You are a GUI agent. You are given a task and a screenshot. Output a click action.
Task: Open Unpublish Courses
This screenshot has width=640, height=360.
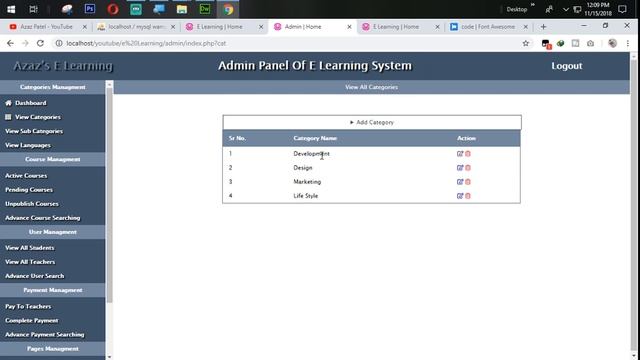tap(32, 204)
